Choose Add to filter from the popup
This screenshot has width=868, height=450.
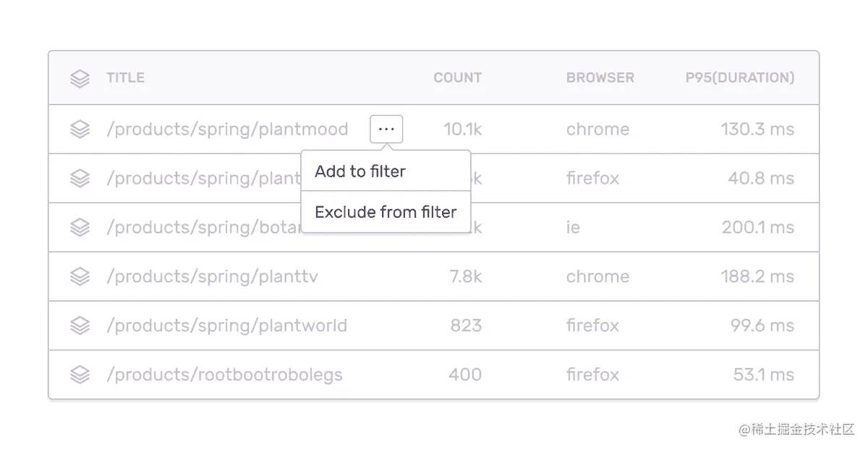(360, 171)
